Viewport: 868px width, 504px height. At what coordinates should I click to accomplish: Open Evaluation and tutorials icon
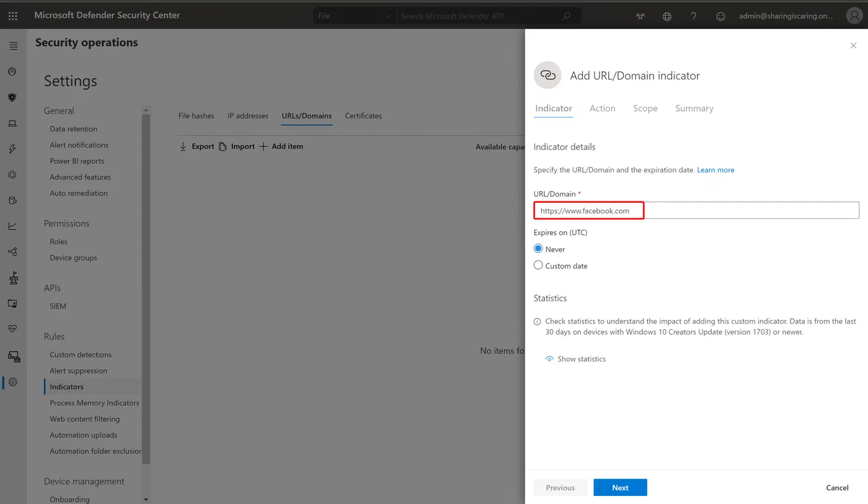[12, 304]
